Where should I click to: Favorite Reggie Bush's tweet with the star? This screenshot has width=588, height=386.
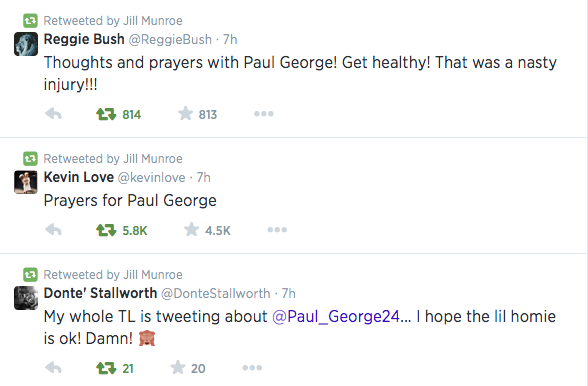[x=185, y=113]
